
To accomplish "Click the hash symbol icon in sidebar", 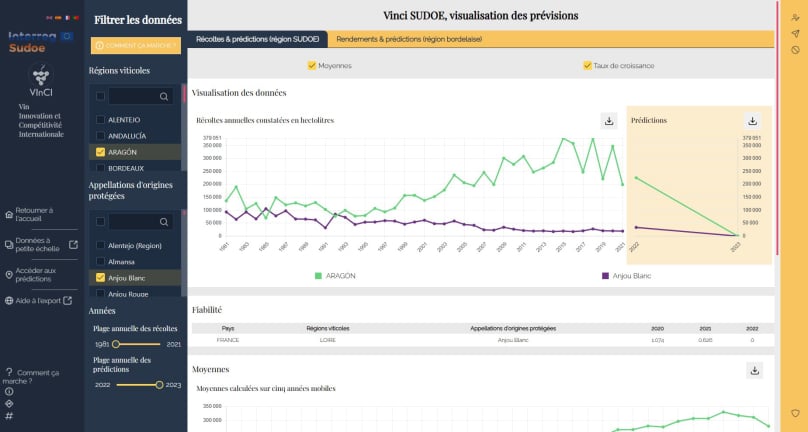I will [x=9, y=416].
